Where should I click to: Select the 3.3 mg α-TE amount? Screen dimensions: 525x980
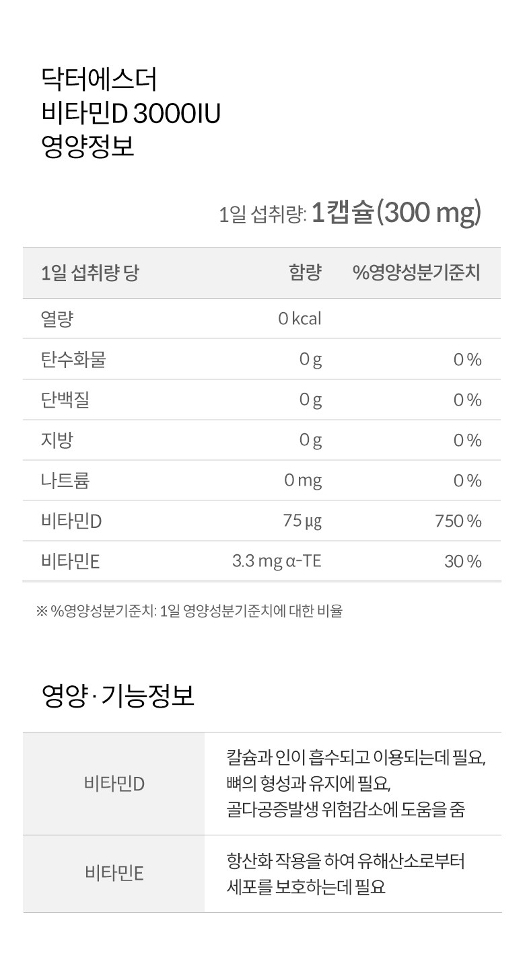coord(277,561)
